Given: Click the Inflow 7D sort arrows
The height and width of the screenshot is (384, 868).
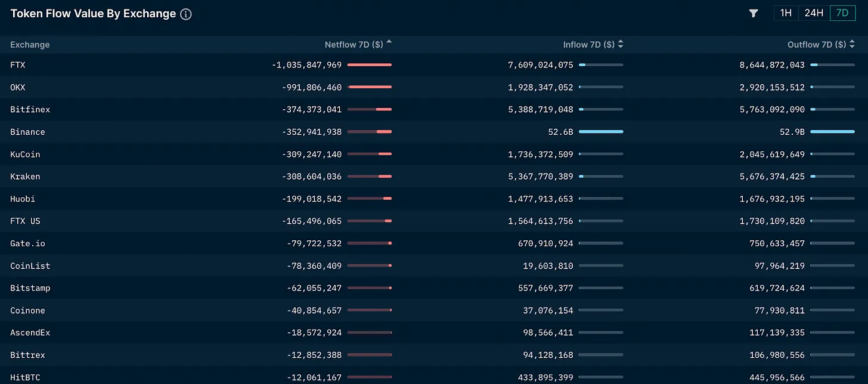Looking at the screenshot, I should [621, 45].
